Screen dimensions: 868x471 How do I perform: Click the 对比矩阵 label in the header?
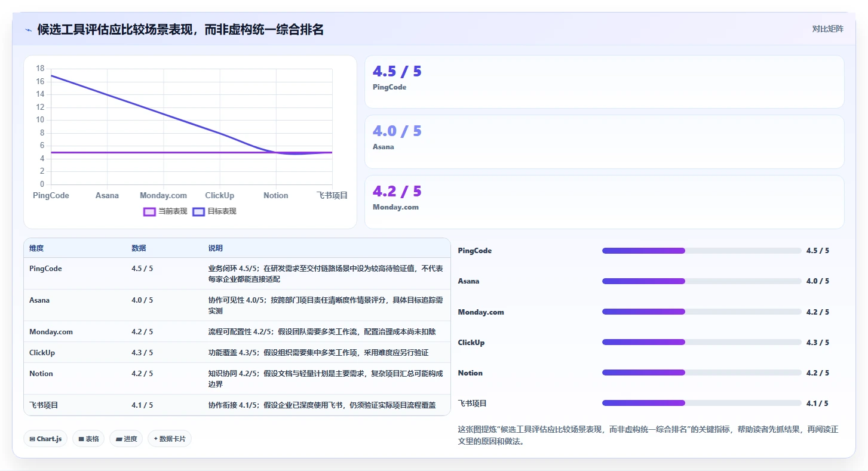pos(827,29)
